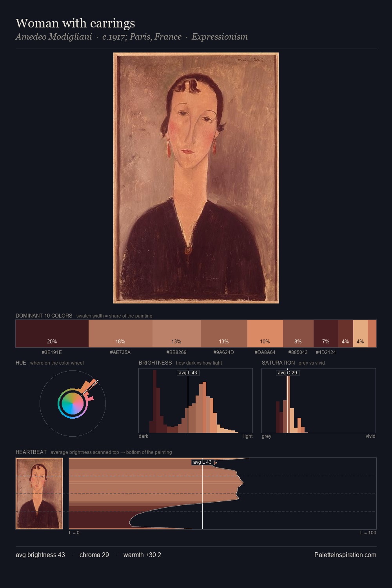392x588 pixels.
Task: Select the first 13% swatch #BB8269
Action: [x=176, y=334]
